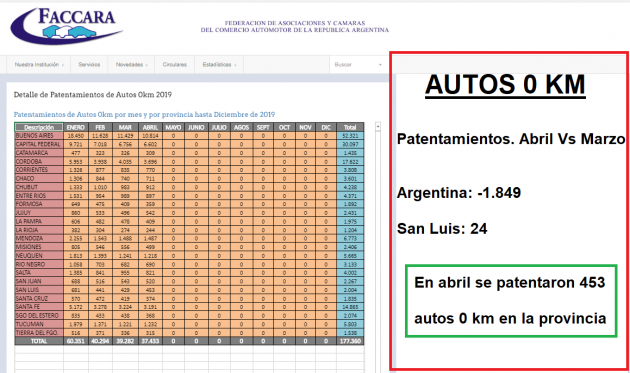
Task: Select the TIERRA DEL FGO. row label
Action: pos(39,333)
